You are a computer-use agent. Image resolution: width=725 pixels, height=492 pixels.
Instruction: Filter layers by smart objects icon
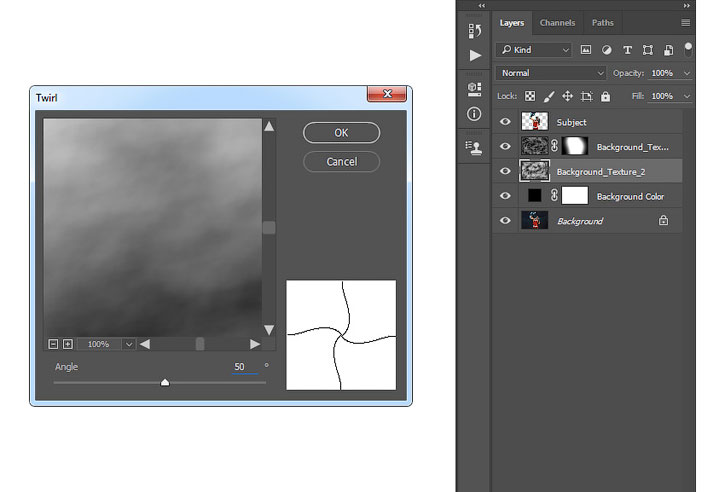668,50
